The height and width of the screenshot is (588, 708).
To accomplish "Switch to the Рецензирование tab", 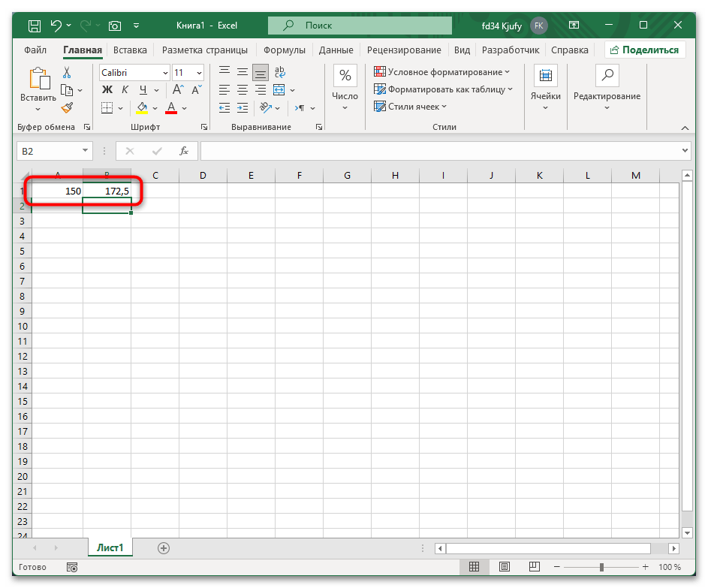I will coord(404,50).
